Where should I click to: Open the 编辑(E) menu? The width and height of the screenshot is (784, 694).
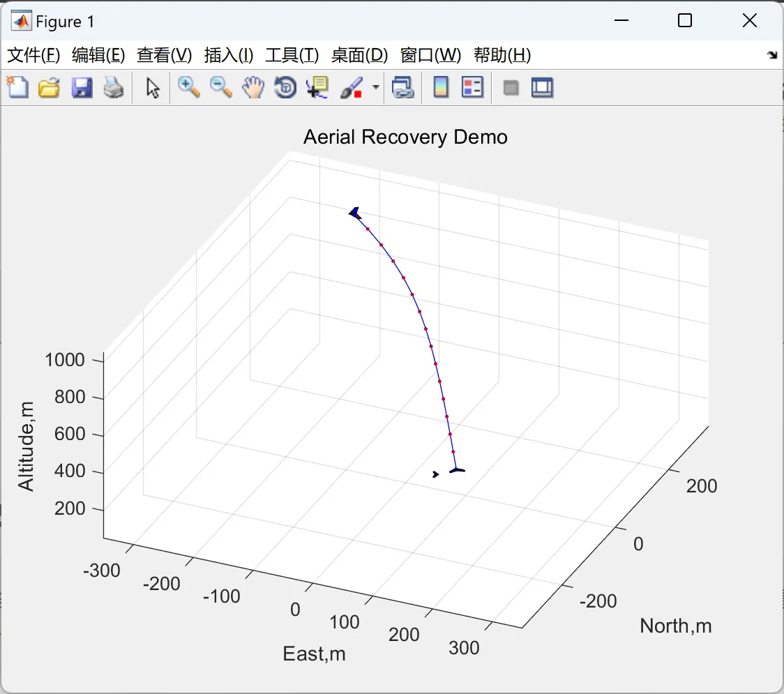pos(98,55)
